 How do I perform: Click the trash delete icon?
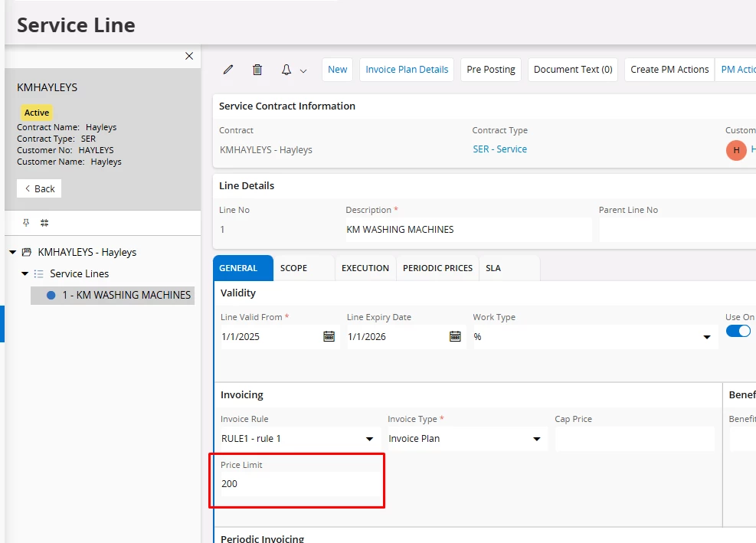pos(257,70)
